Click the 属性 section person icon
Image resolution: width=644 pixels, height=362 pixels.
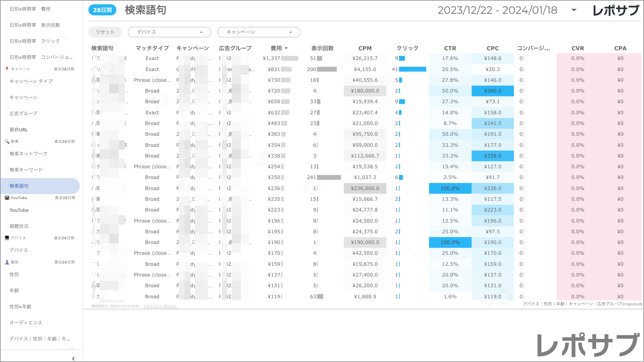click(x=7, y=262)
